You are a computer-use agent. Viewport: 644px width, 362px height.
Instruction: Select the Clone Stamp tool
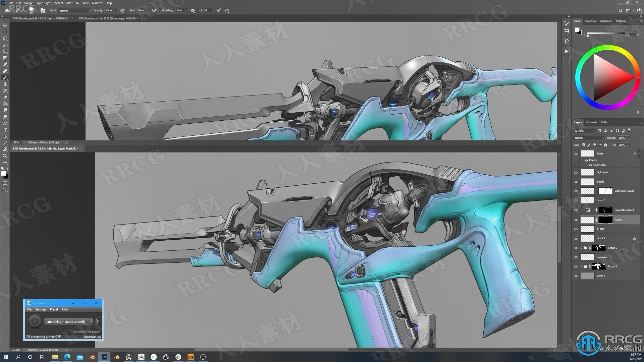5,84
